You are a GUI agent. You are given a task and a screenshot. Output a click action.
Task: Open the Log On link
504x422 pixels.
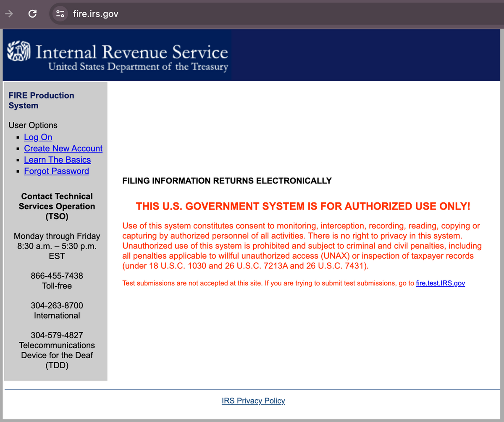coord(38,137)
